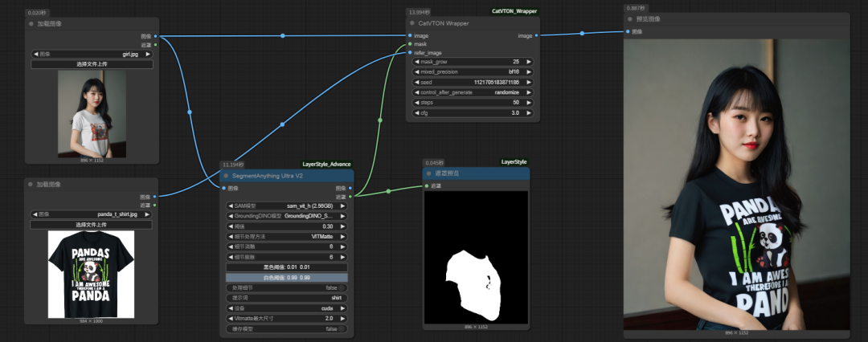Increase mask_grow with its right arrow
This screenshot has width=868, height=342.
pos(529,62)
